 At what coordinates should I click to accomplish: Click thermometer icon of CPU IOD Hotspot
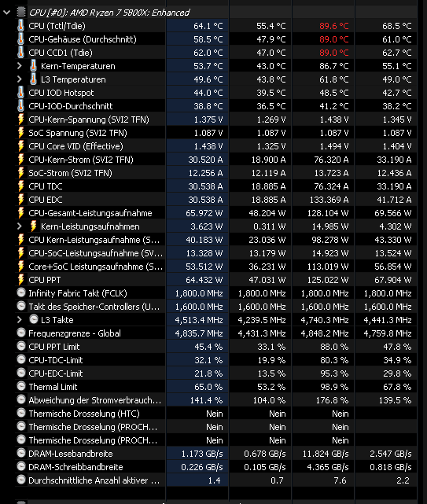(21, 93)
